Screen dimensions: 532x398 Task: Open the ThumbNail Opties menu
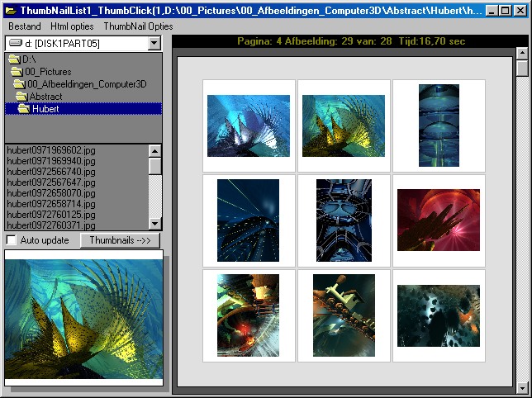(138, 26)
